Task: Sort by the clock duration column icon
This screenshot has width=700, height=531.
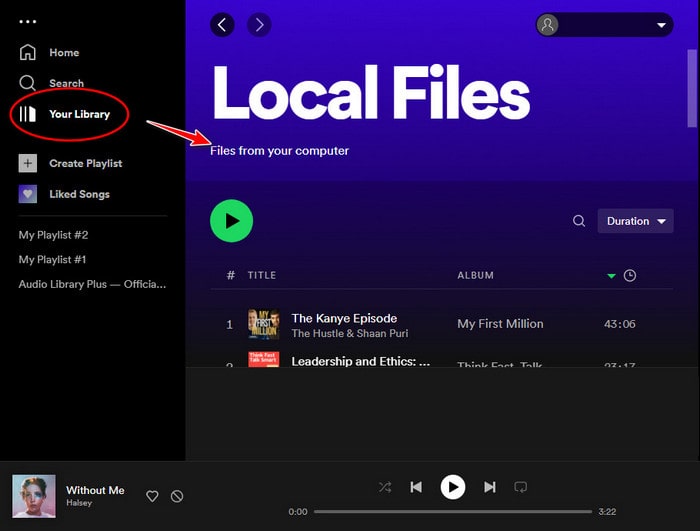Action: click(629, 275)
